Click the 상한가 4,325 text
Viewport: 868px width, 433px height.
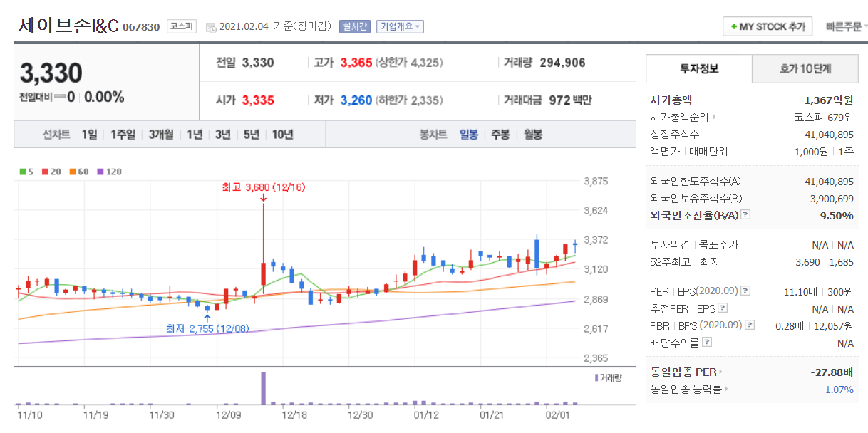point(409,63)
